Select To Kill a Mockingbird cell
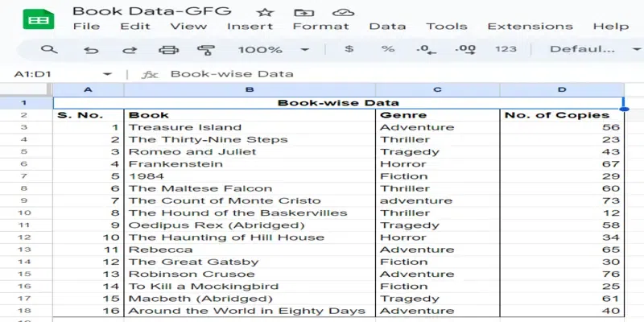 pos(250,287)
